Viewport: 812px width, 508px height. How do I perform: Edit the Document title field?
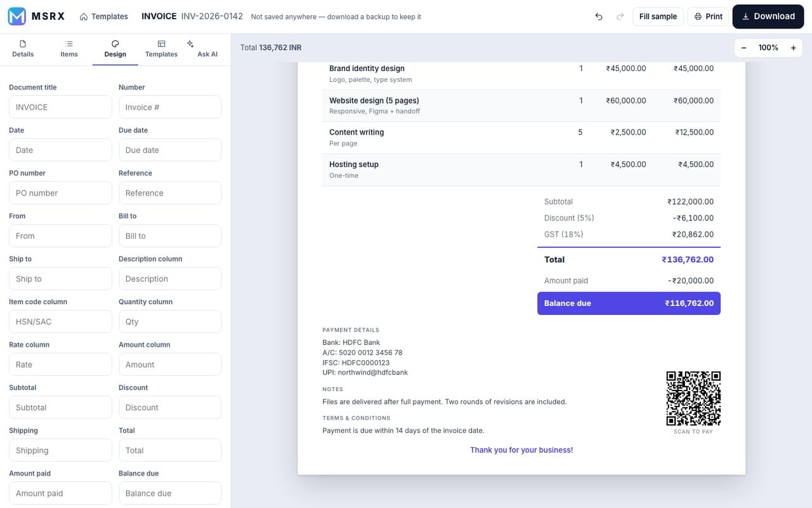[60, 107]
